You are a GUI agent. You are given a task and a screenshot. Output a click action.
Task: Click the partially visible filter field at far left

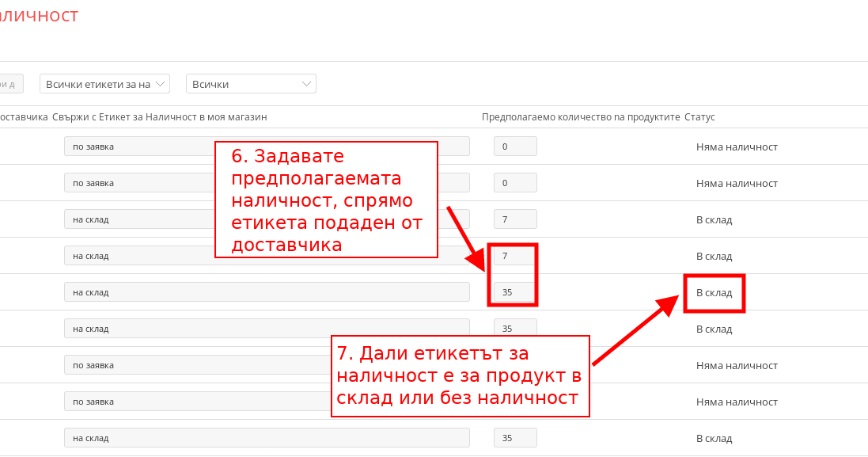(x=11, y=84)
